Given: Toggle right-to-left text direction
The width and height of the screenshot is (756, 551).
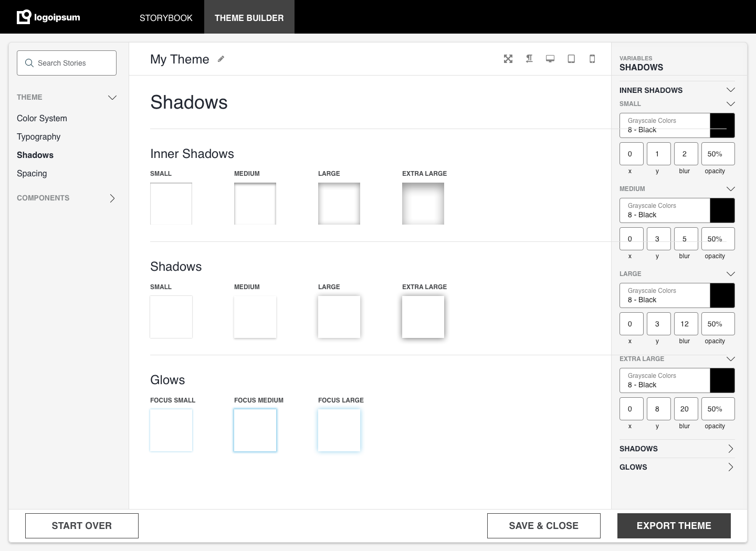Looking at the screenshot, I should tap(529, 59).
